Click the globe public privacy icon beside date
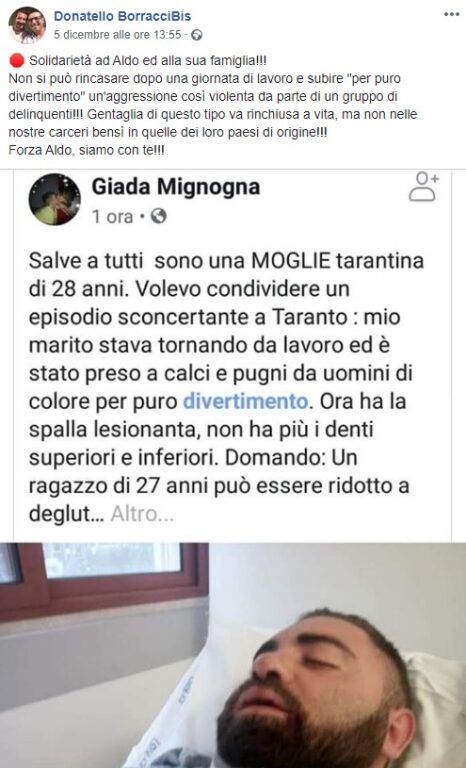Viewport: 466px width, 768px height. [x=196, y=35]
